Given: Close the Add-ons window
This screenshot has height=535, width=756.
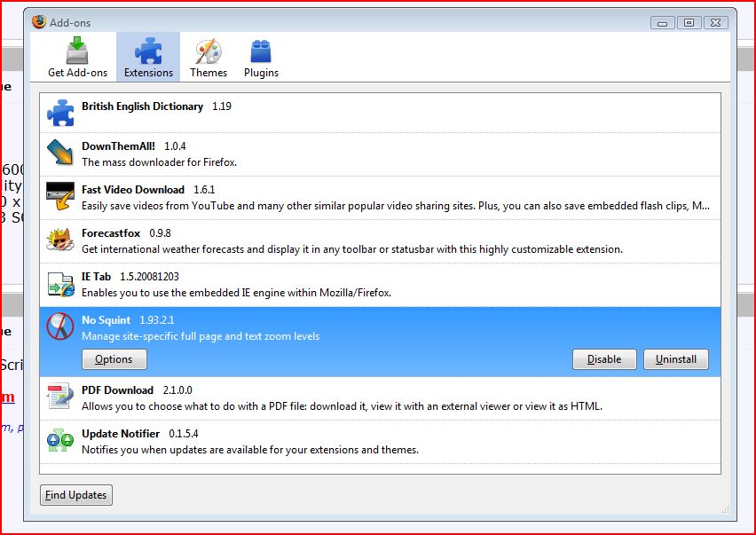Looking at the screenshot, I should pyautogui.click(x=716, y=23).
